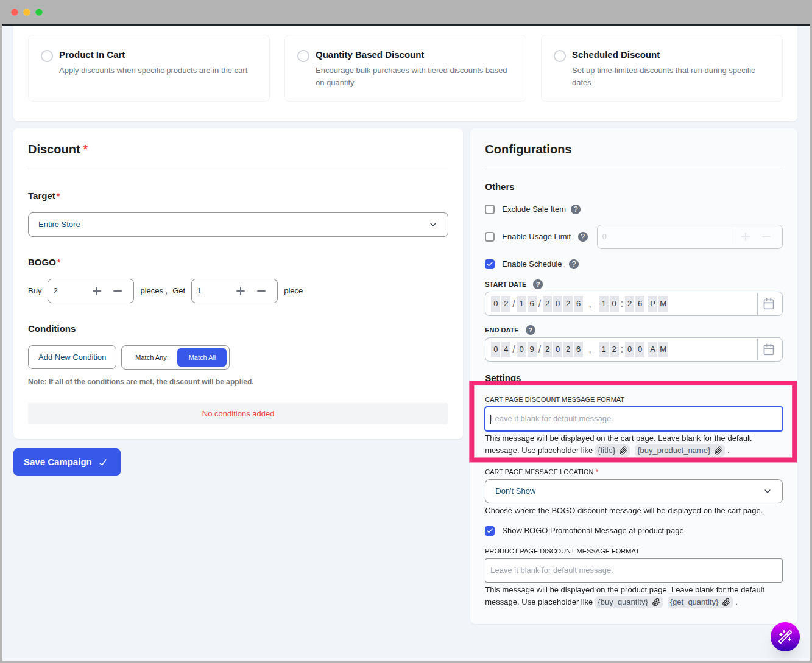The width and height of the screenshot is (812, 663).
Task: Click the {title} placeholder paperclip icon
Action: (623, 451)
